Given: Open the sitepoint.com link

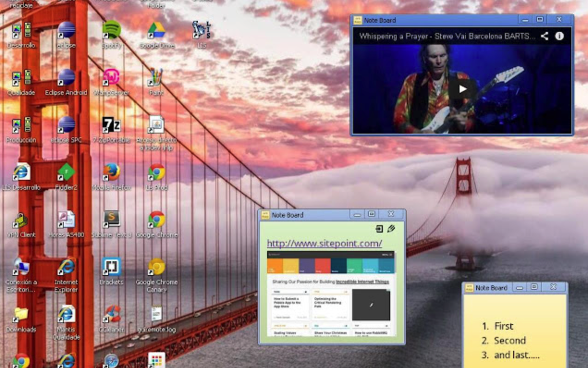Looking at the screenshot, I should coord(325,243).
